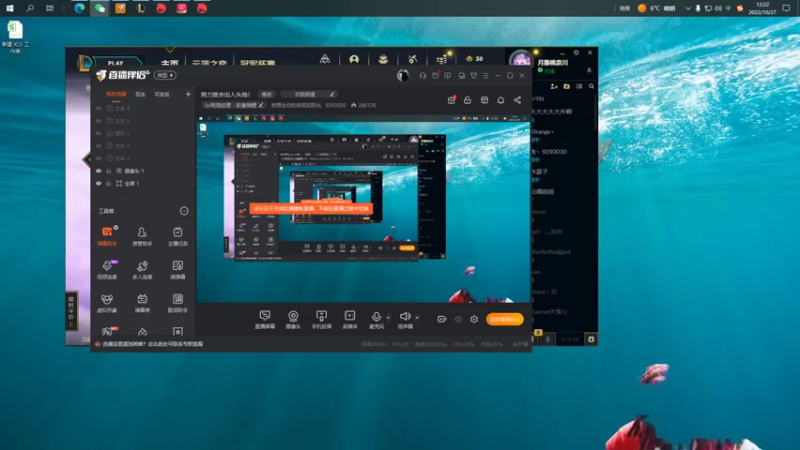
Task: Open the 主页 tab in League client
Action: [x=169, y=63]
